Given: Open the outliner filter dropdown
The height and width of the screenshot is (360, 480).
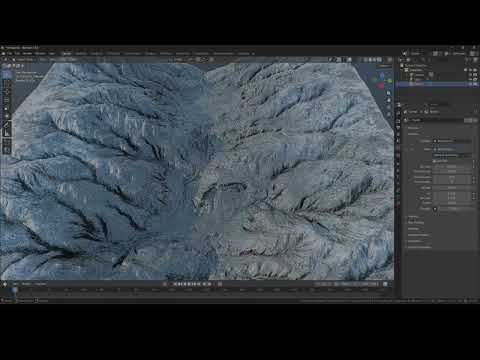Looking at the screenshot, I should point(468,60).
